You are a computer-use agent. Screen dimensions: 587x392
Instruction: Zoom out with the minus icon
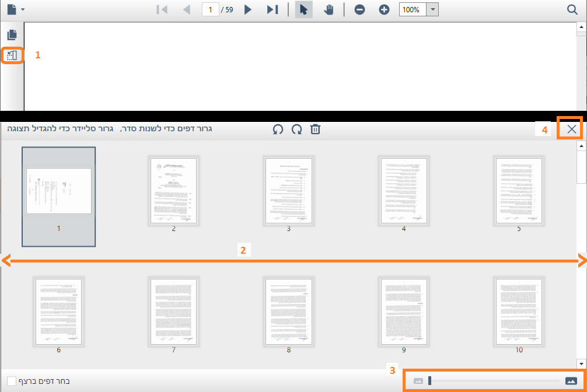click(359, 10)
